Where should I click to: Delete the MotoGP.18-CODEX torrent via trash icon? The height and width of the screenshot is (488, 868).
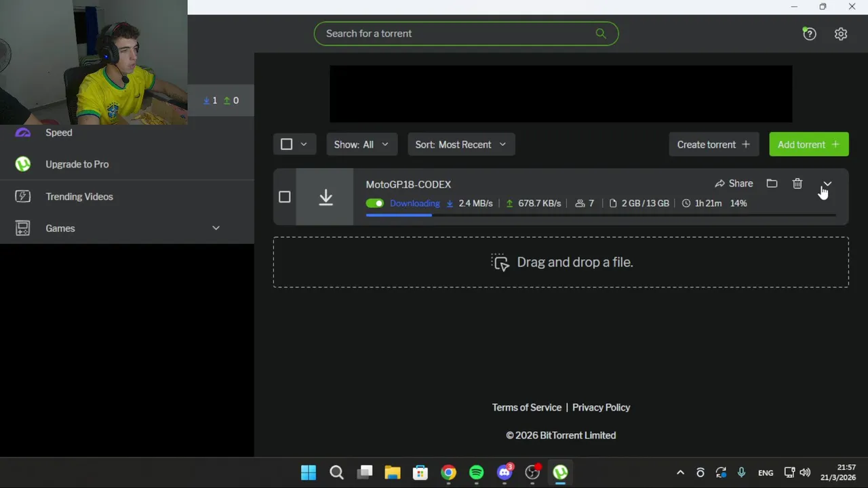pyautogui.click(x=797, y=184)
